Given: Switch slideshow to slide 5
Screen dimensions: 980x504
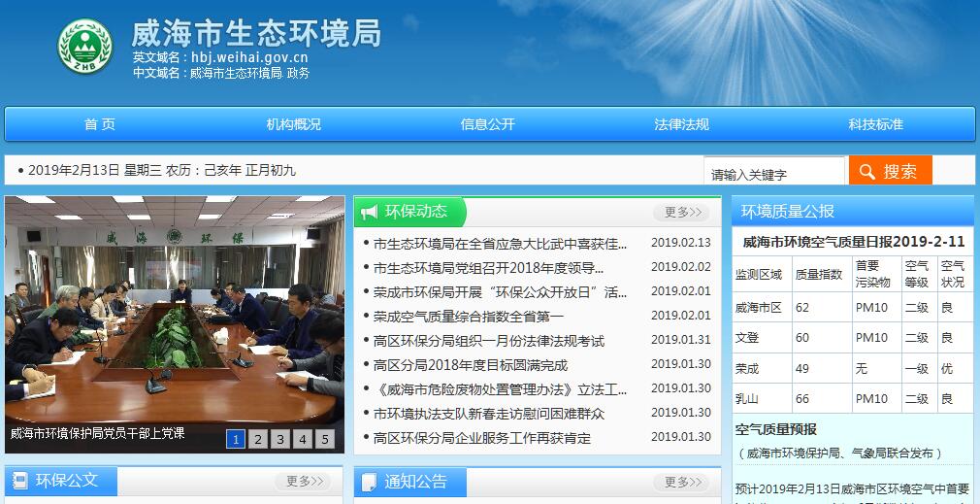Looking at the screenshot, I should tap(324, 440).
